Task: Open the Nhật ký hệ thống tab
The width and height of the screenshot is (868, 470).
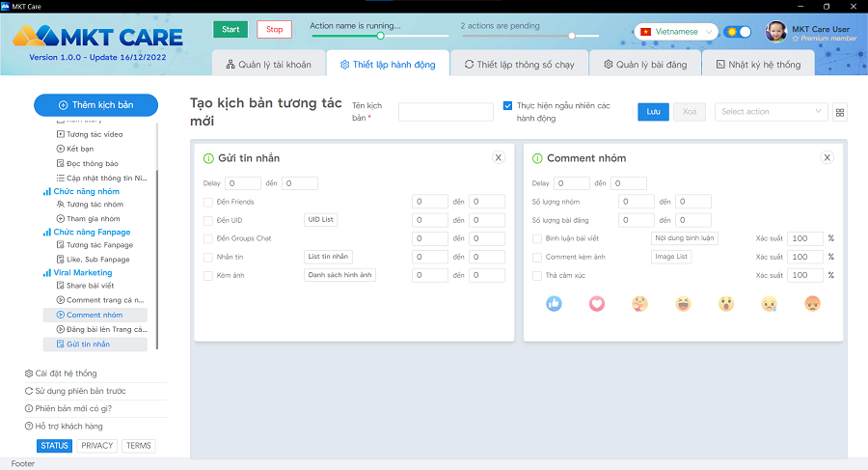Action: [758, 65]
